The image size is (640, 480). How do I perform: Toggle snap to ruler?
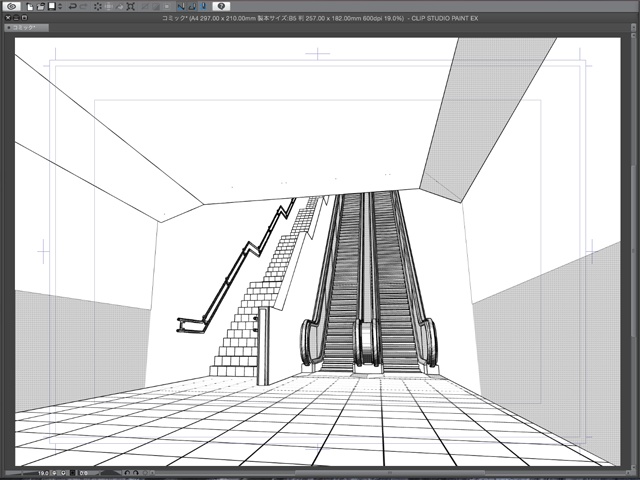pyautogui.click(x=181, y=7)
